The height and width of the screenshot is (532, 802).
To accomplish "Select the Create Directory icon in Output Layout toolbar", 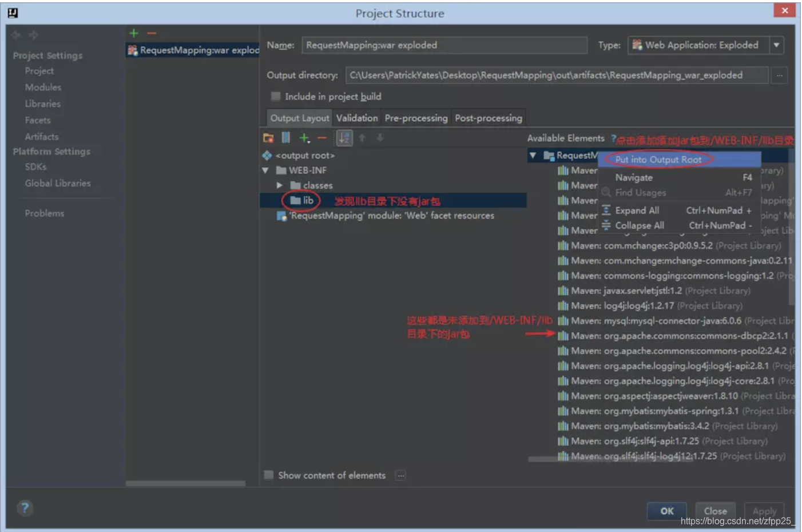I will (x=268, y=137).
